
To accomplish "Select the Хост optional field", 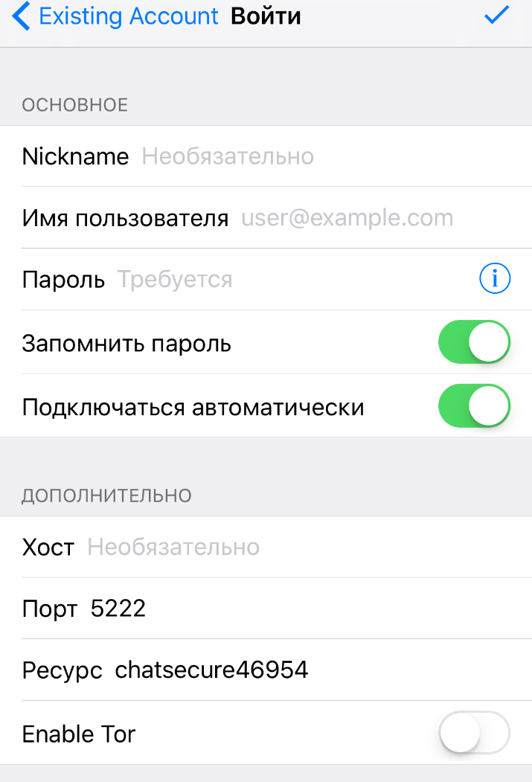I will [x=309, y=547].
